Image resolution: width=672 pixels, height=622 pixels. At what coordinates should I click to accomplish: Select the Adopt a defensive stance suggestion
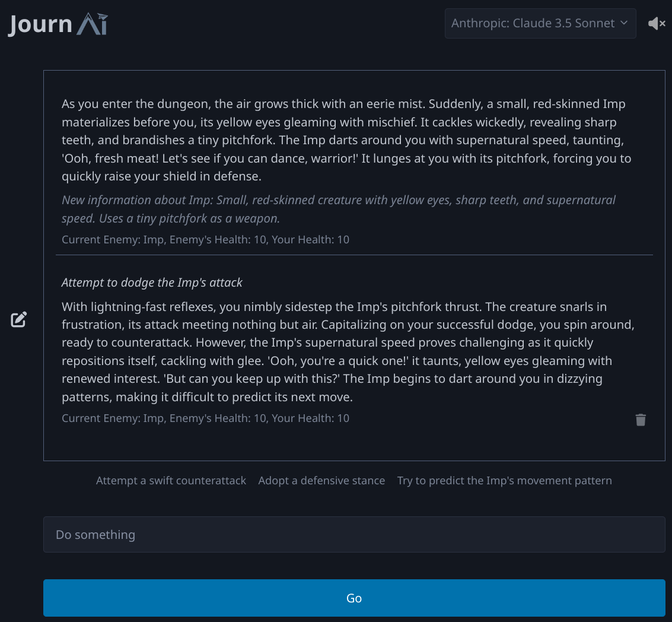321,480
